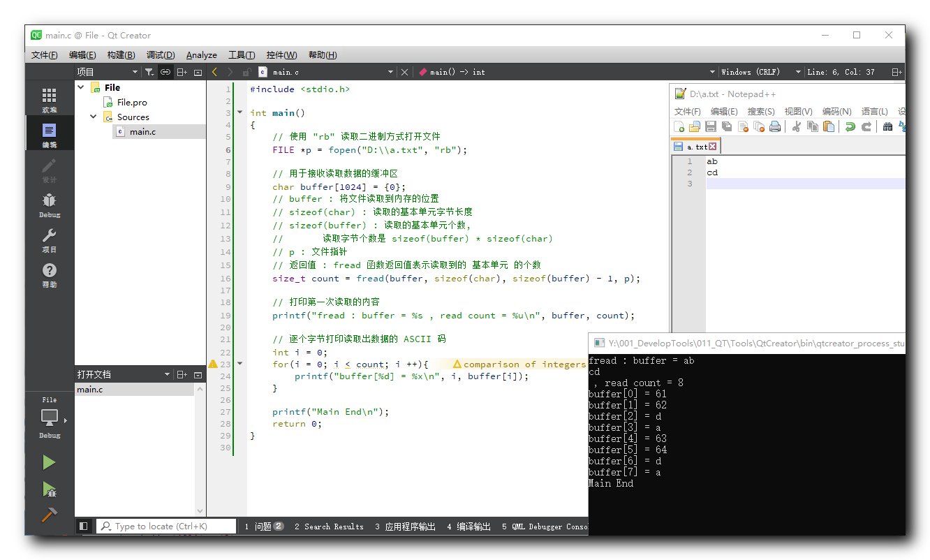Open Debug mode in left sidebar
Screen dimensions: 930x560
click(49, 205)
